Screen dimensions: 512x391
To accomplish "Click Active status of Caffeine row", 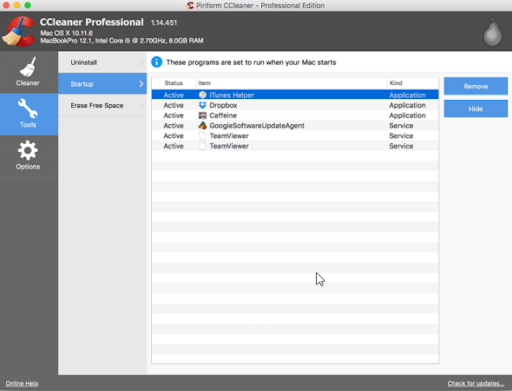I will [173, 115].
